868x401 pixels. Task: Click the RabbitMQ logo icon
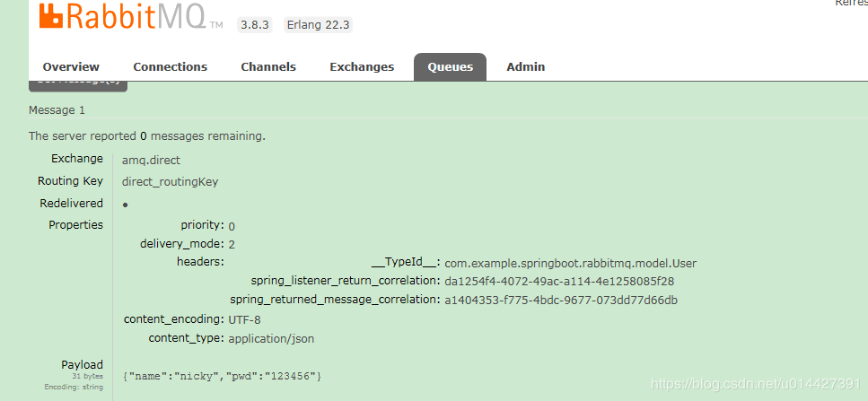[x=52, y=15]
